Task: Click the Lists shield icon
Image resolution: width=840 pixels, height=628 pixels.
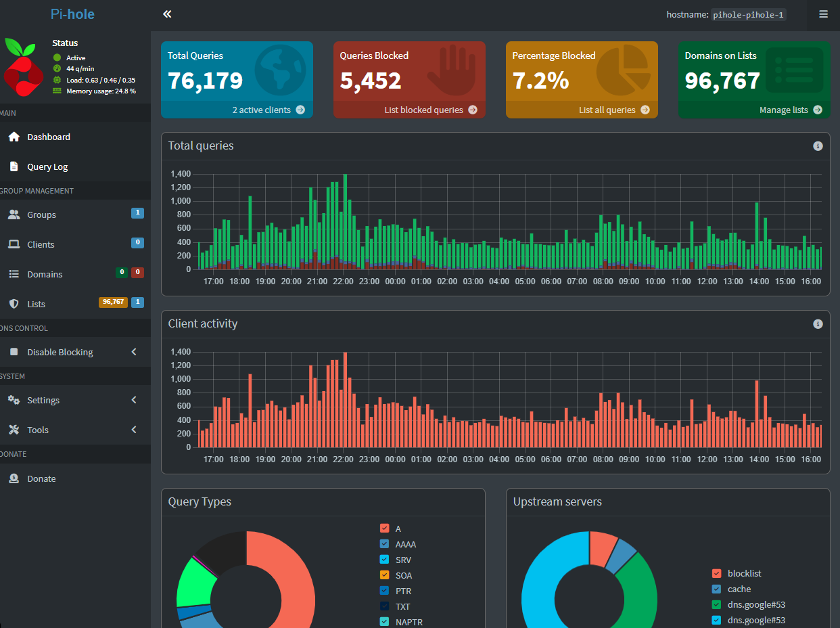Action: 14,304
